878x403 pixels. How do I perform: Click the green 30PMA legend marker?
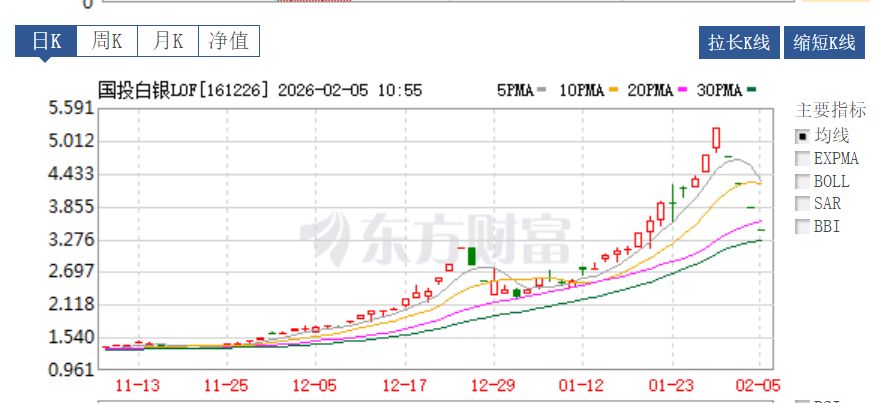pos(751,90)
